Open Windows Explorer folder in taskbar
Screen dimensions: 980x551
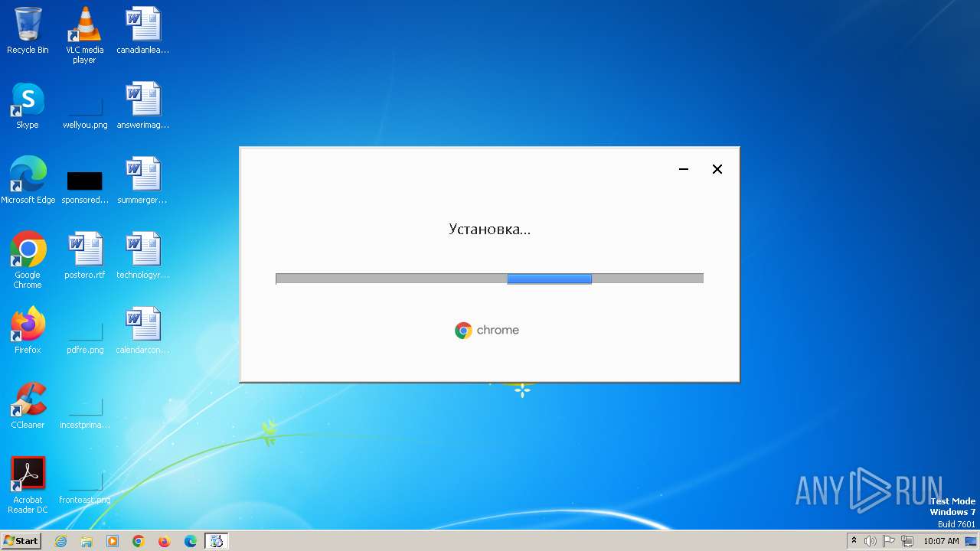pos(87,541)
